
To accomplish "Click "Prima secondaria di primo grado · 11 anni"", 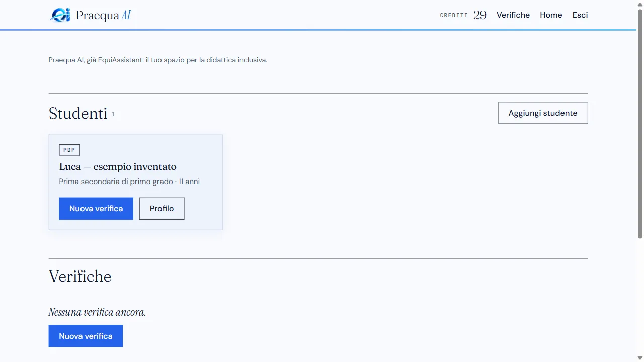I will [129, 182].
